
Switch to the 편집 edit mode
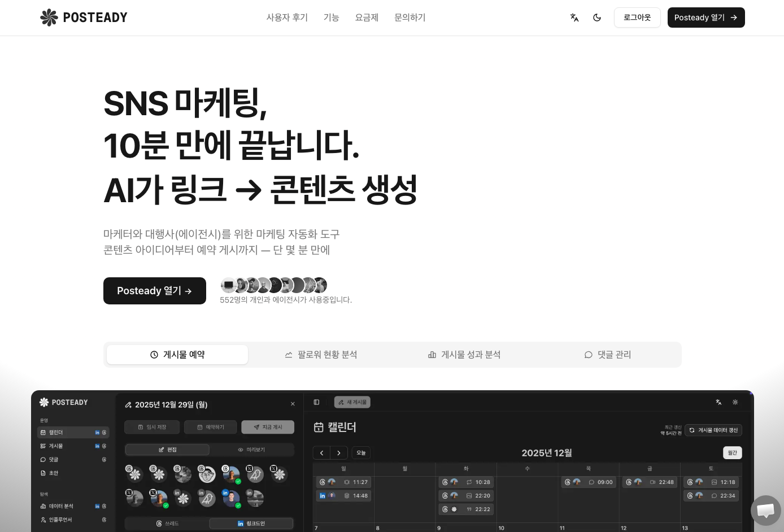[x=167, y=450]
